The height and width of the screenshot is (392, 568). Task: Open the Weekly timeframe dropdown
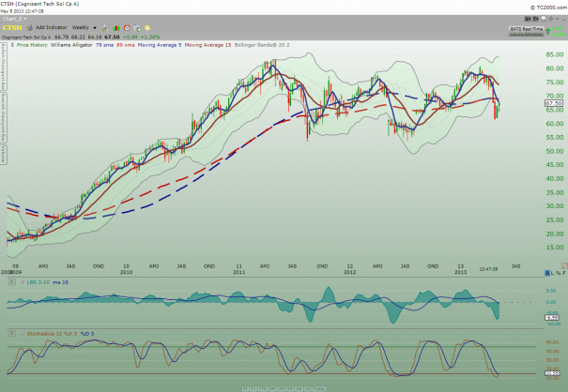click(x=84, y=27)
